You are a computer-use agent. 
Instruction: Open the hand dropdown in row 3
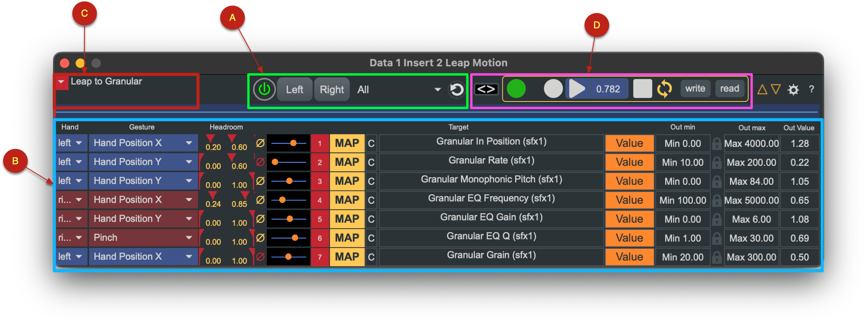tap(71, 181)
